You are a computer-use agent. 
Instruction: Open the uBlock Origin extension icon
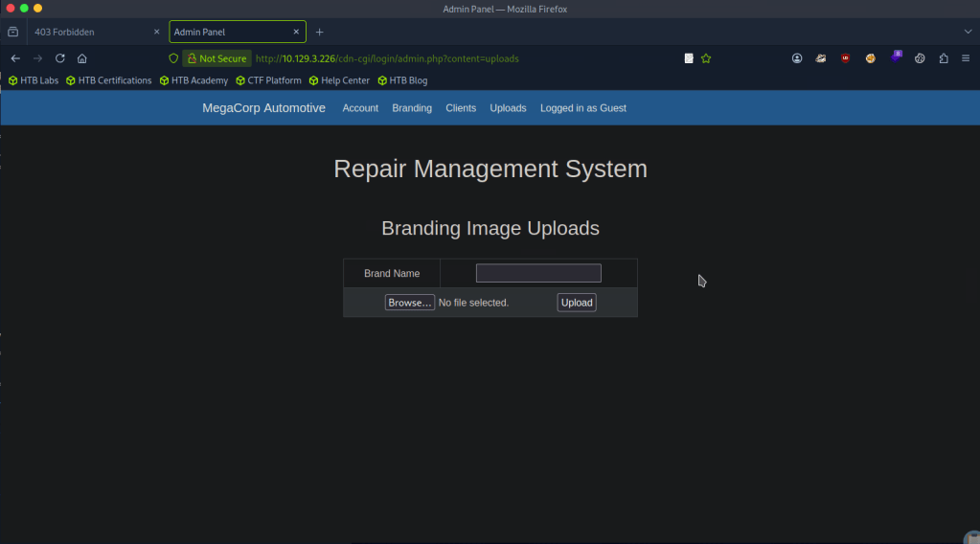846,58
